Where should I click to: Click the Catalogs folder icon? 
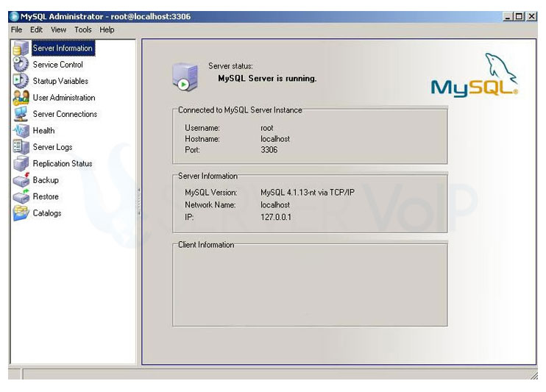21,213
